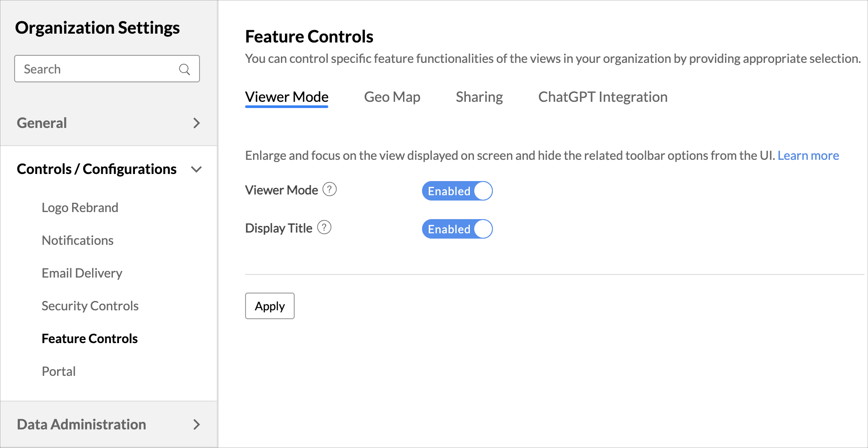Image resolution: width=868 pixels, height=448 pixels.
Task: Open the ChatGPT Integration tab
Action: pos(603,97)
